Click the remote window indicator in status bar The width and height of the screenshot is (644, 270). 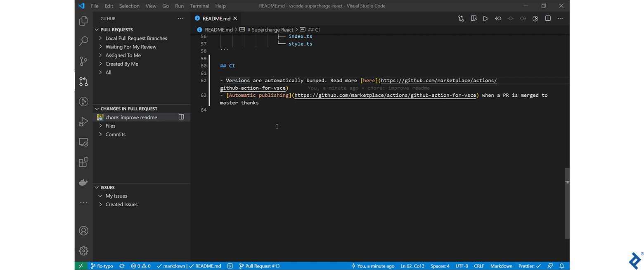tap(81, 266)
